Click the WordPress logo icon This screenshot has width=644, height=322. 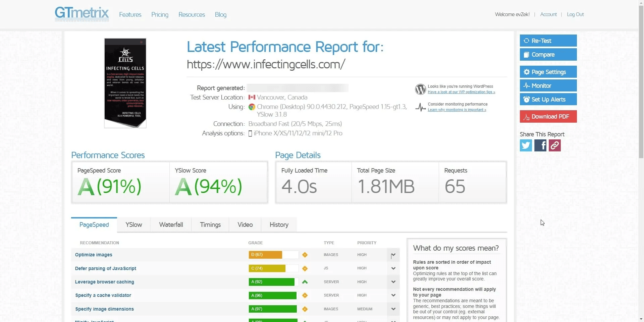click(x=420, y=89)
